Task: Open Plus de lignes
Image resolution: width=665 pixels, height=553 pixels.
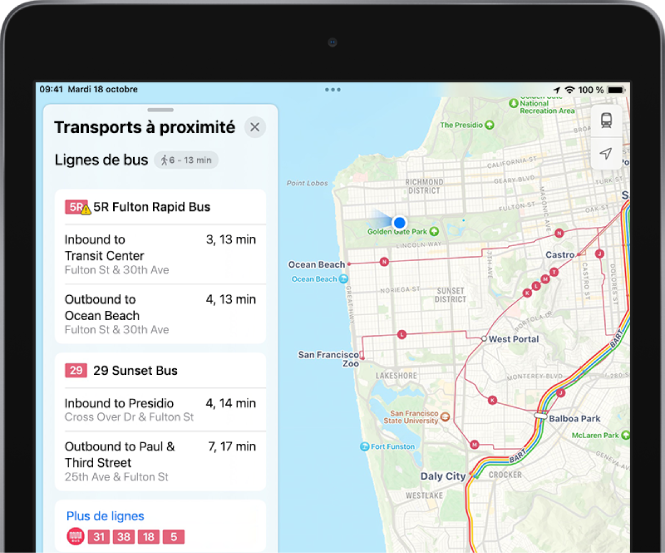Action: 105,516
